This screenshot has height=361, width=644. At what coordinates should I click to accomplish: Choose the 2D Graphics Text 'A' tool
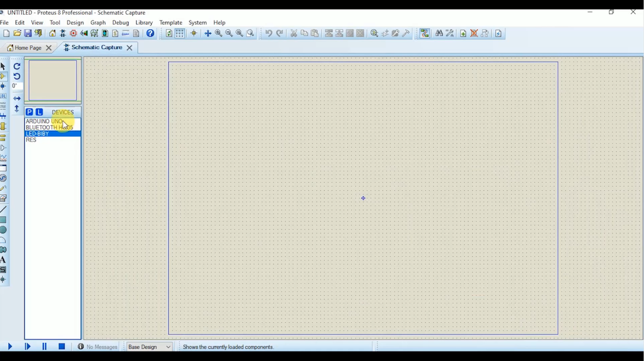point(3,260)
